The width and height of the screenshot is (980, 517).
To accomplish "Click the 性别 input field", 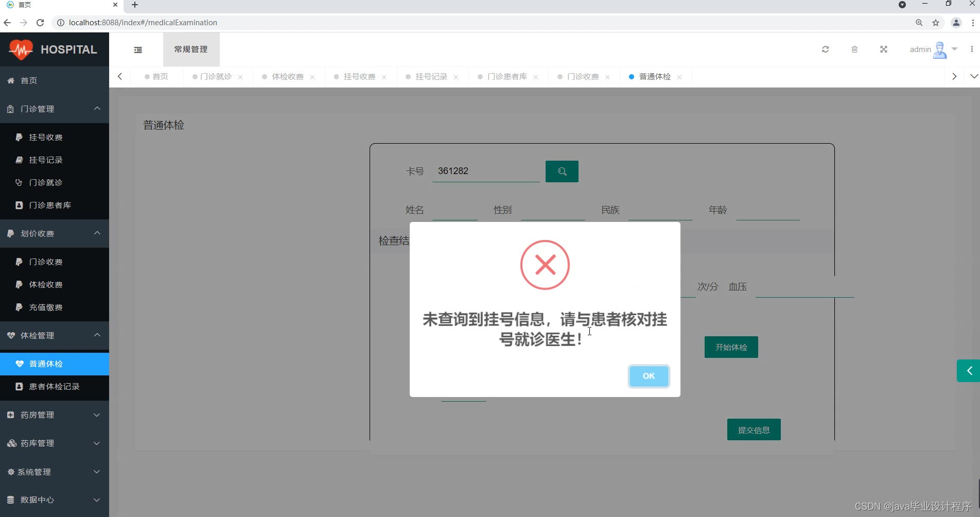I will [x=553, y=210].
